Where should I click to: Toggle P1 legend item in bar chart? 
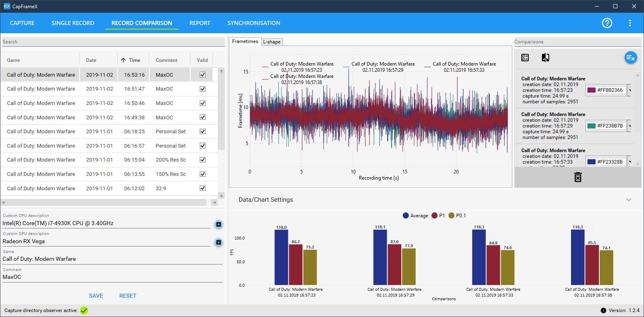438,216
